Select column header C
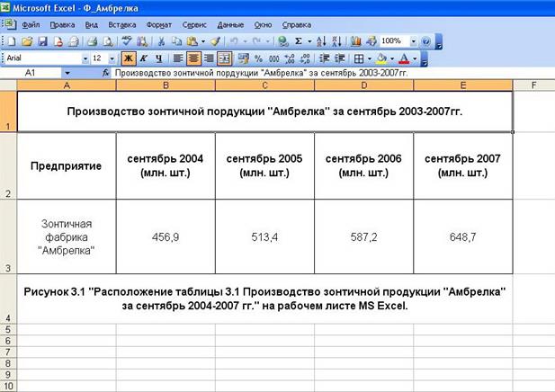This screenshot has width=555, height=392. 264,85
